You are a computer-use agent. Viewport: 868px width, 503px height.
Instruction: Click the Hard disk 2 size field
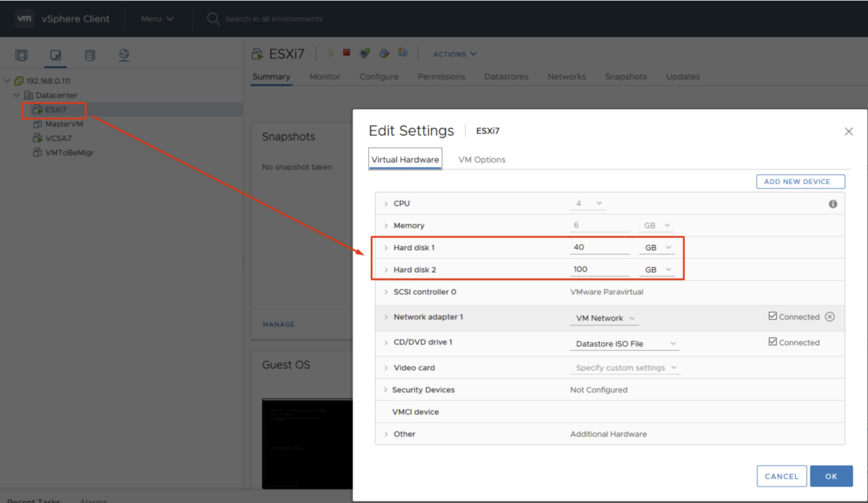point(600,269)
